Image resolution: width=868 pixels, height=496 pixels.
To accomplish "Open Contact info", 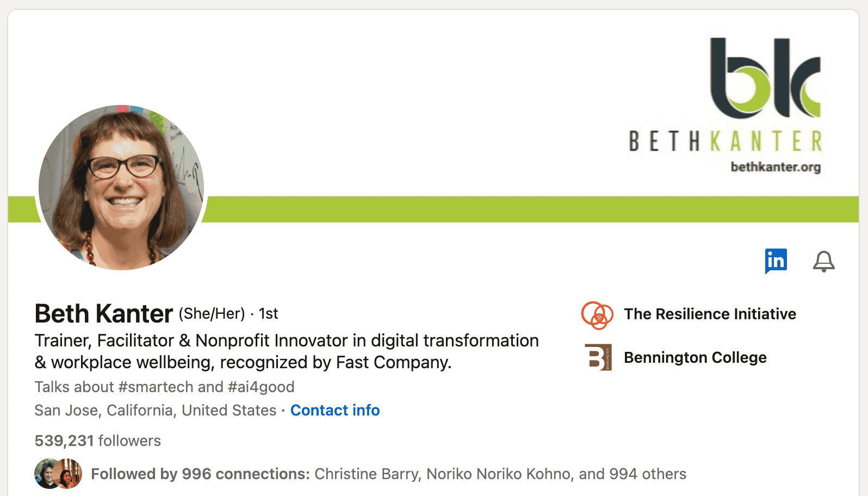I will [x=335, y=410].
